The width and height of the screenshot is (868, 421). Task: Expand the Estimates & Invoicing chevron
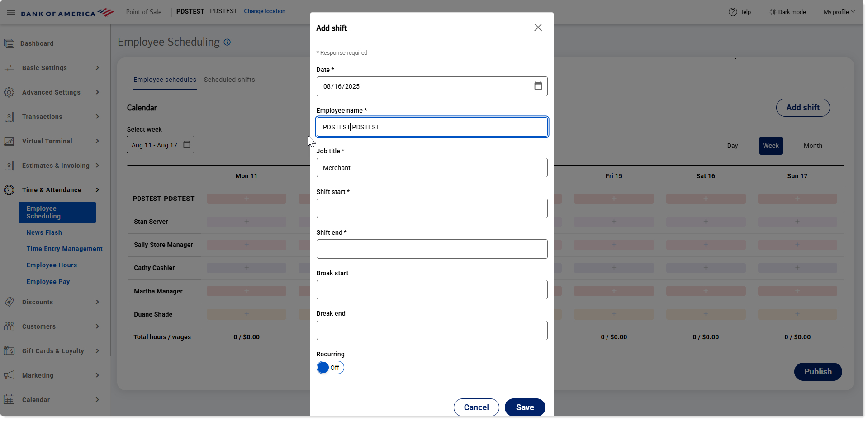coord(97,166)
